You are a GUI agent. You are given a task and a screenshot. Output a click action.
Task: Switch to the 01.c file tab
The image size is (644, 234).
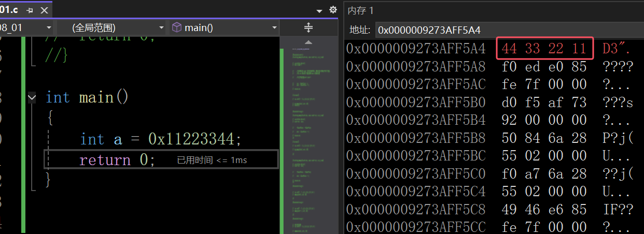(9, 10)
